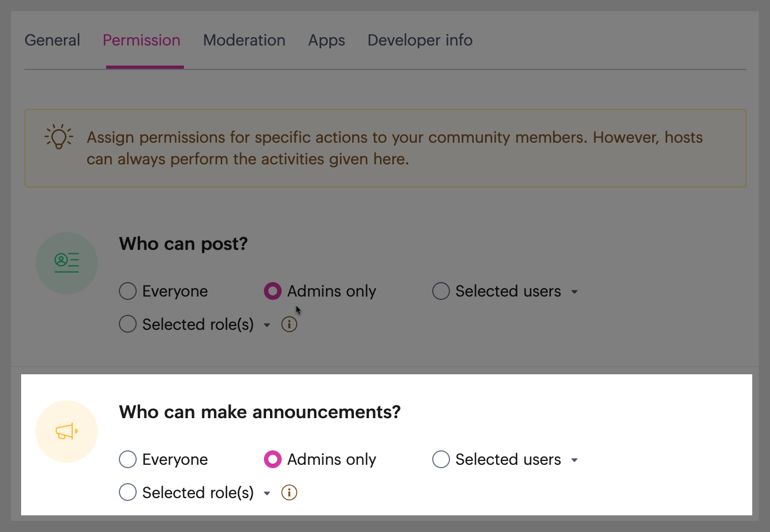The image size is (770, 532).
Task: Click the lightbulb tip icon
Action: (59, 137)
